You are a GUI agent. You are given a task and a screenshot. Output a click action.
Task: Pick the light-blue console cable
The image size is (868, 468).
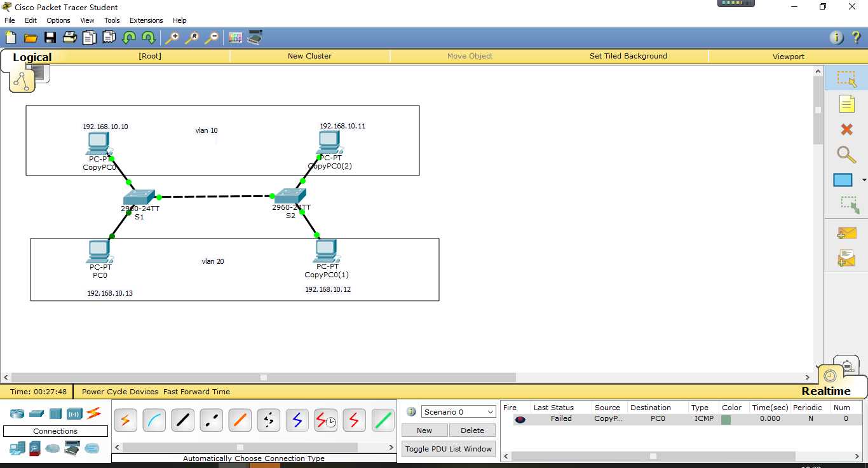(154, 420)
